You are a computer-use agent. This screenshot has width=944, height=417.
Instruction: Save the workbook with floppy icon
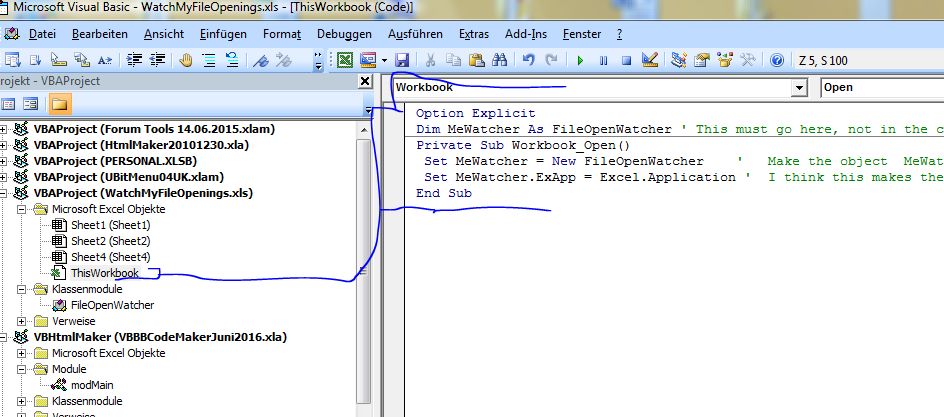pos(402,60)
